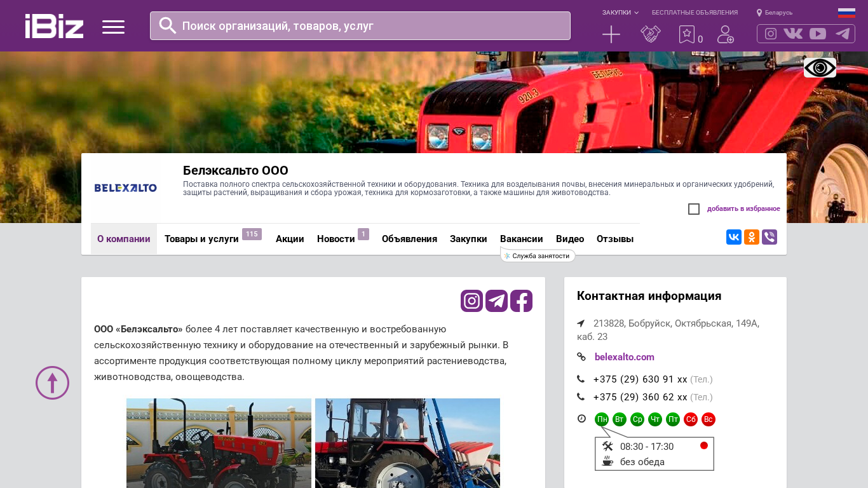This screenshot has width=868, height=488.
Task: Visit belexalto.com website link
Action: tap(625, 357)
